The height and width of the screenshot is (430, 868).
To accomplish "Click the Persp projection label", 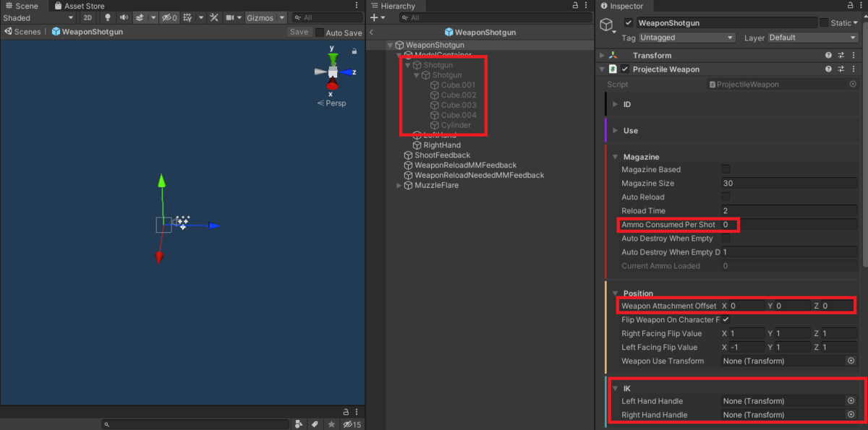I will pyautogui.click(x=331, y=103).
